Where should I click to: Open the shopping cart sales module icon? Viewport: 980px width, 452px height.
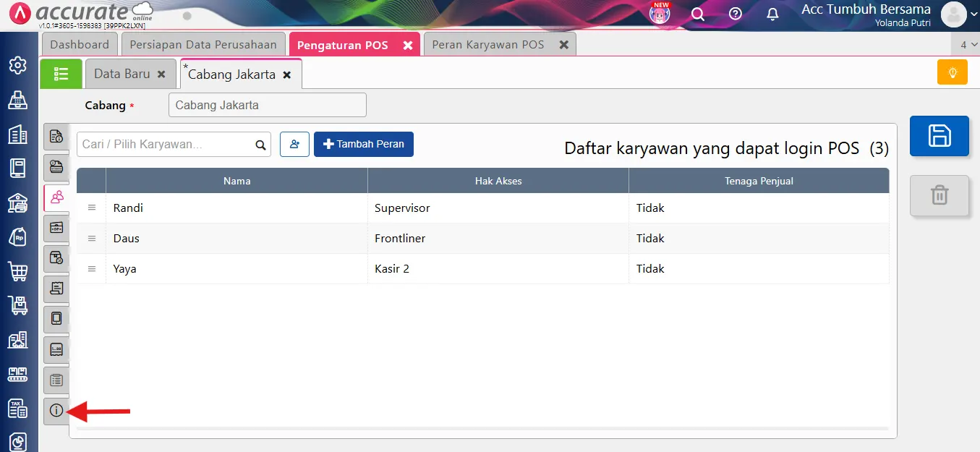17,271
